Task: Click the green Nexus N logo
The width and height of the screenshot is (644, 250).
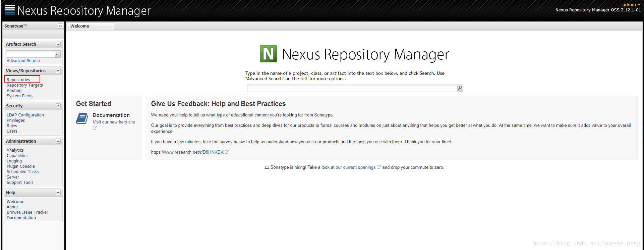Action: [x=269, y=54]
